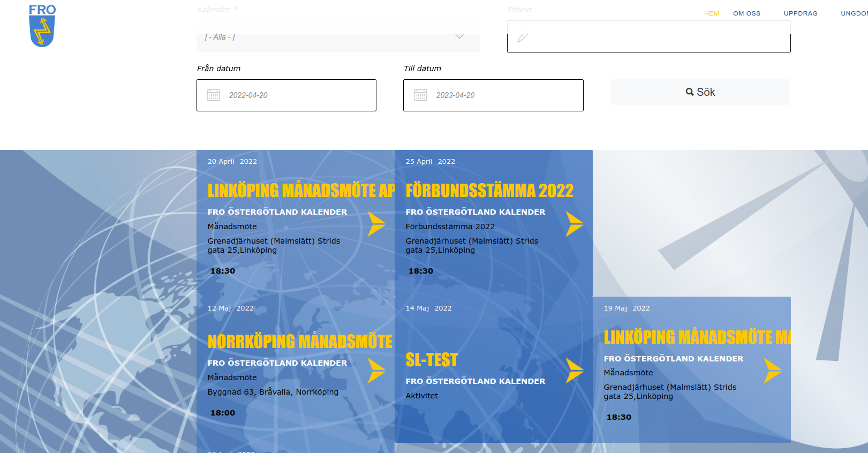Screen dimensions: 868x453
Task: Edit the Från datum 2022-04-20 field
Action: pyautogui.click(x=286, y=95)
